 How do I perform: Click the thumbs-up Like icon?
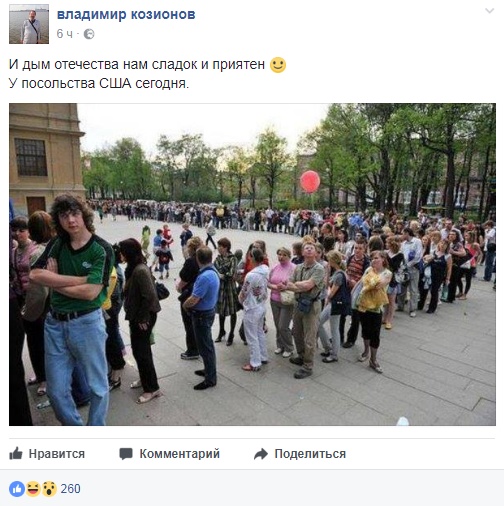click(x=16, y=454)
